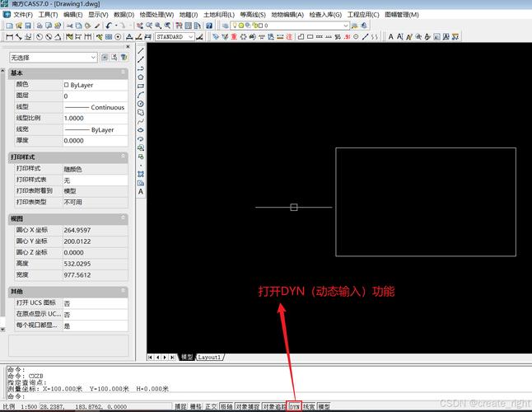Click the quick select icon in properties panel

114,58
